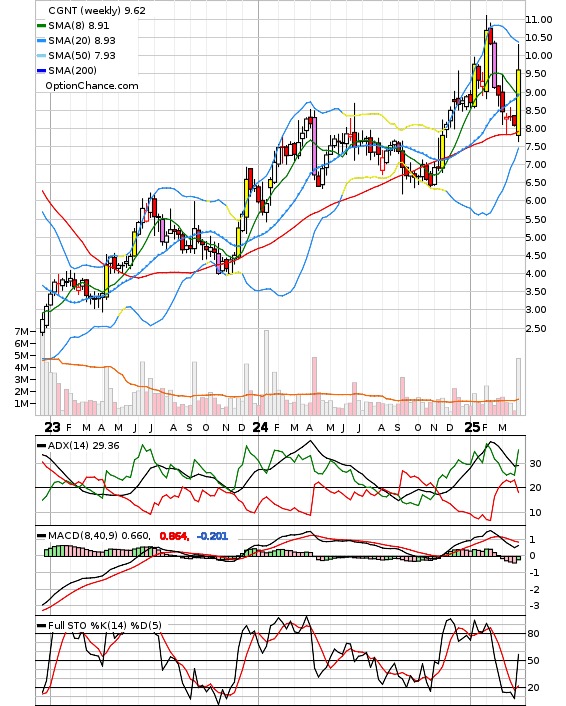Click the 80 level on stochastic axis

tap(533, 634)
